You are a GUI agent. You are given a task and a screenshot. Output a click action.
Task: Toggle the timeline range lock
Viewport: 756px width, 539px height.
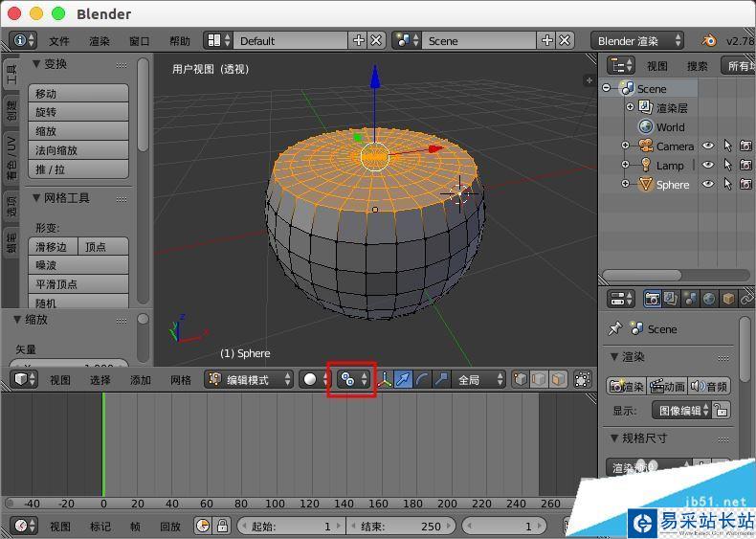click(222, 526)
